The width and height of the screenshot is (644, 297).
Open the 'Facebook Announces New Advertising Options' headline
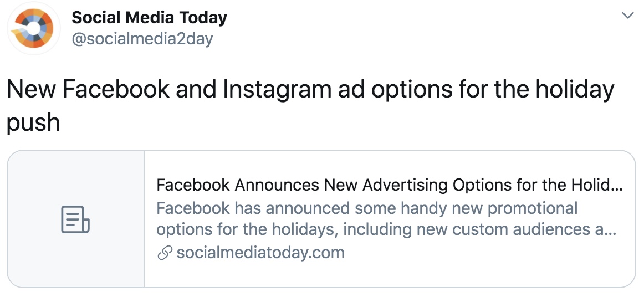coord(390,185)
